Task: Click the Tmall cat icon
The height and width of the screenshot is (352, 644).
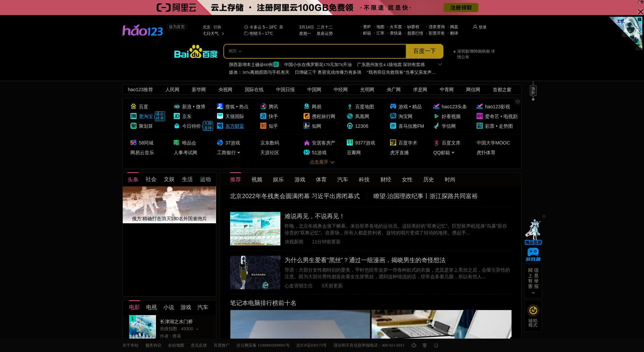Action: (220, 116)
